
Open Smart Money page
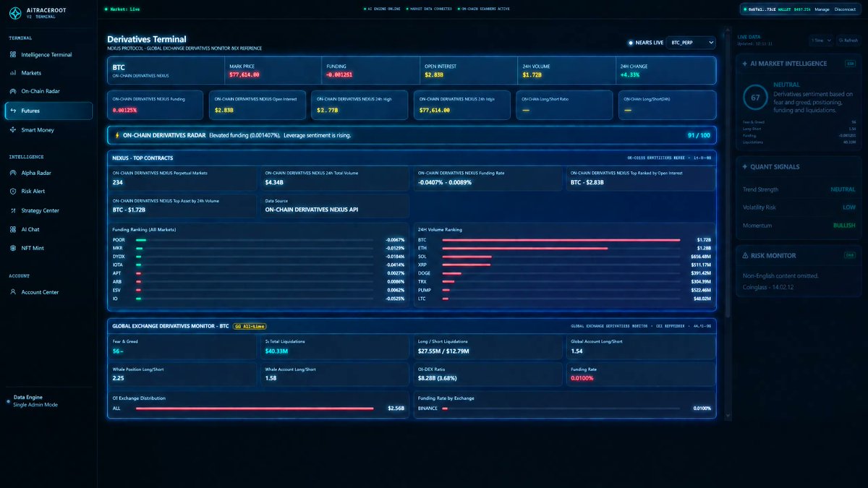[x=48, y=130]
